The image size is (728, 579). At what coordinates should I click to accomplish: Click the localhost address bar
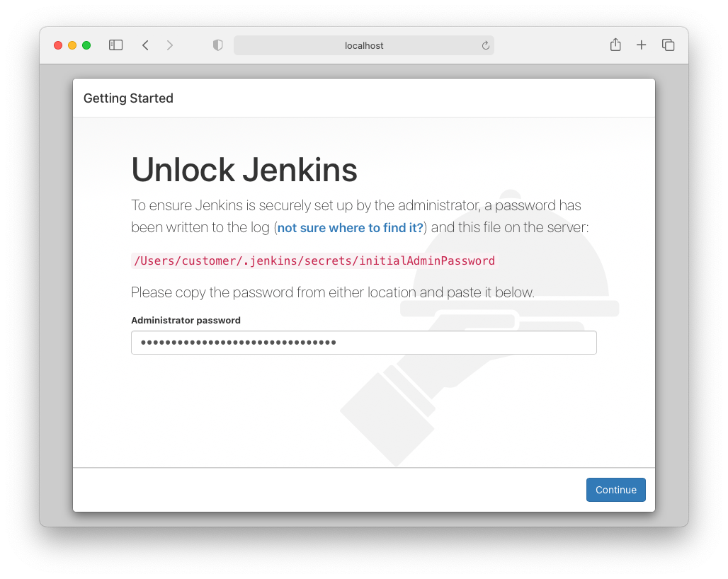pyautogui.click(x=364, y=45)
